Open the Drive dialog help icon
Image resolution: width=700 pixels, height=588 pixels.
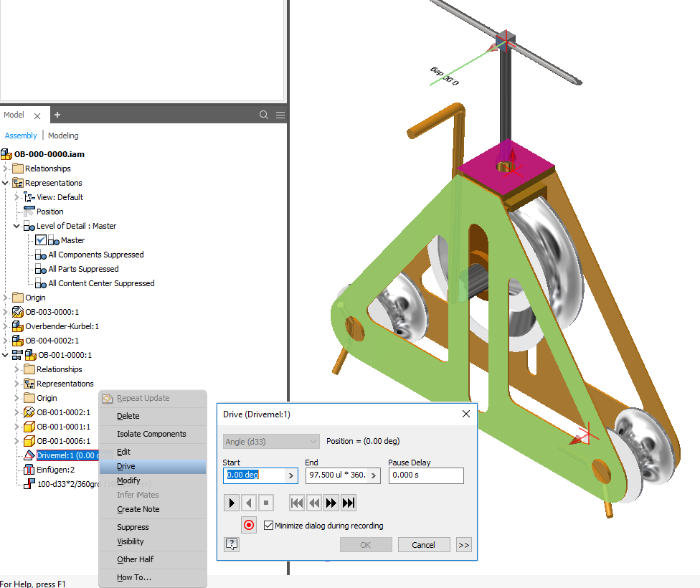point(231,545)
